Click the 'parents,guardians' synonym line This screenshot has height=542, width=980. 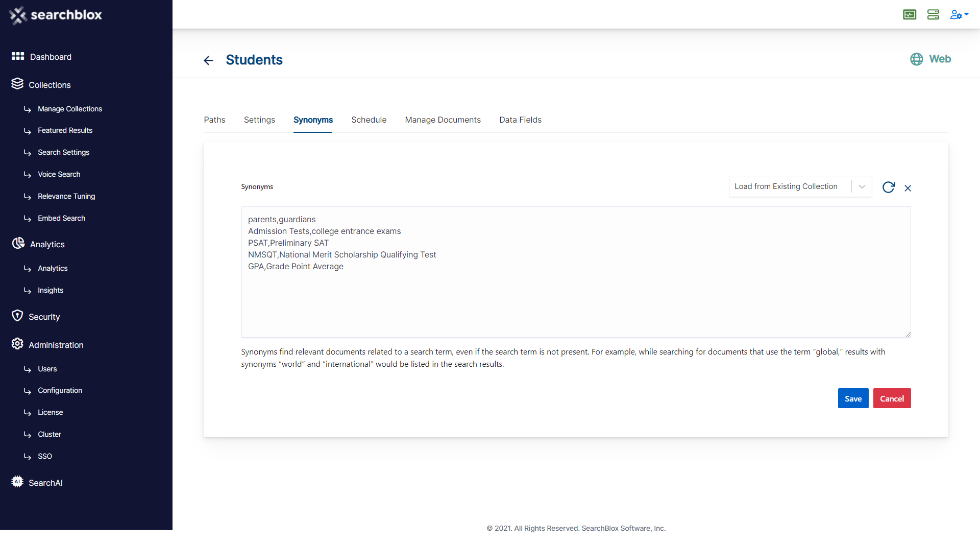282,219
